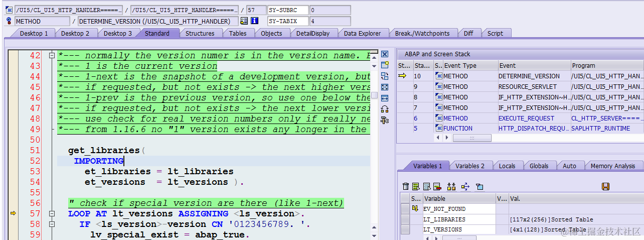This screenshot has width=644, height=240.
Task: Click the replace tool icon beside editor
Action: [385, 76]
